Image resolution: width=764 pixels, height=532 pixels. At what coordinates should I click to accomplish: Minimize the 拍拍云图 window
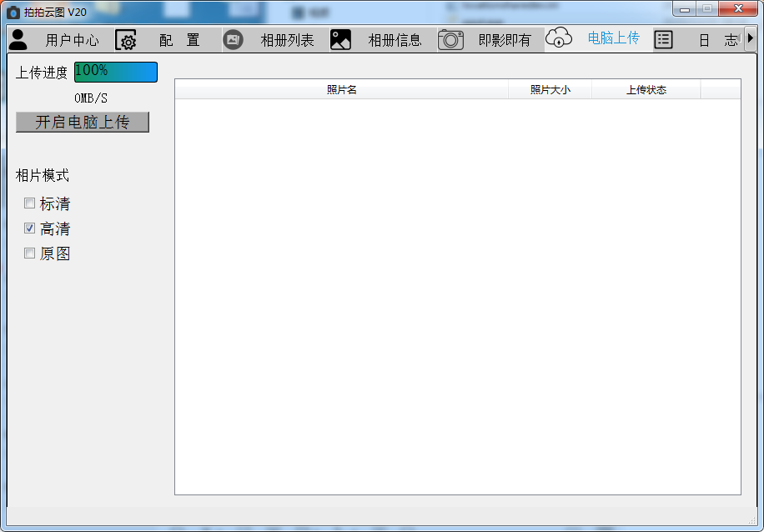[x=685, y=9]
